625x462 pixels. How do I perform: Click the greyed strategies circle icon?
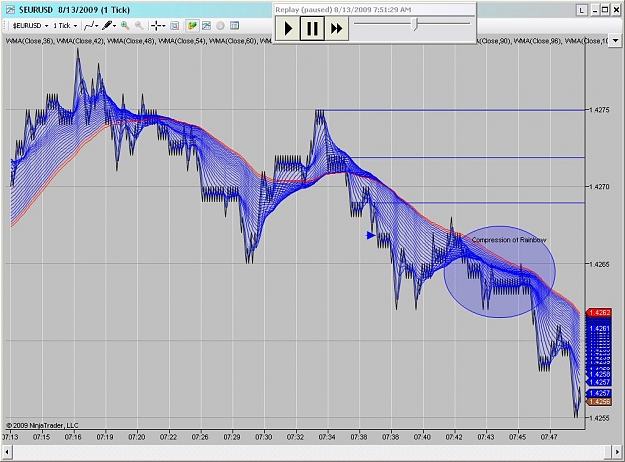220,26
